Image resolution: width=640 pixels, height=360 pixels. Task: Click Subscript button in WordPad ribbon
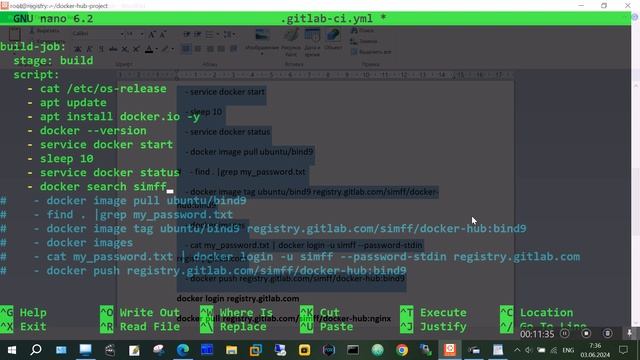124,49
